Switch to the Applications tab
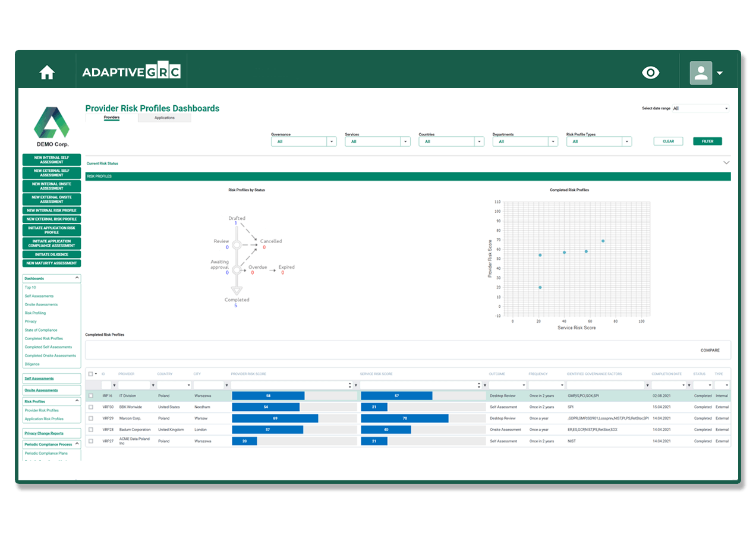This screenshot has height=535, width=756. coord(165,118)
